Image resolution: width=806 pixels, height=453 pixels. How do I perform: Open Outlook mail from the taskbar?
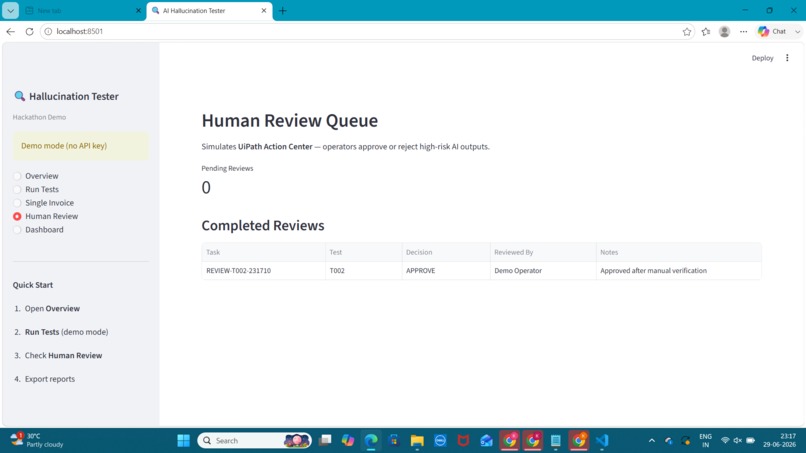(x=486, y=441)
